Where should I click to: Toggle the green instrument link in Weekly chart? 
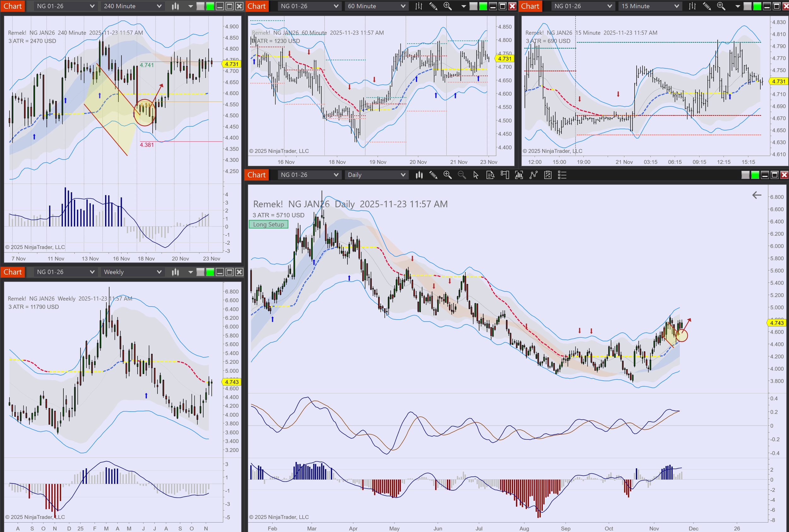coord(210,272)
